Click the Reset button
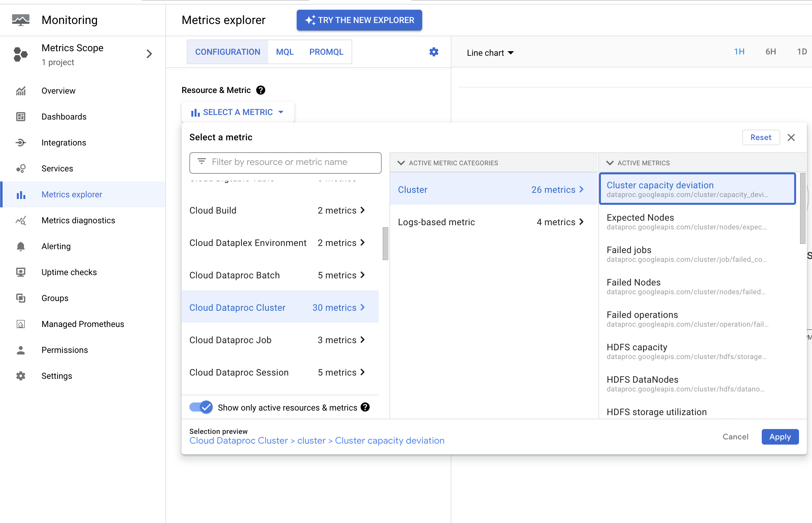 coord(761,137)
